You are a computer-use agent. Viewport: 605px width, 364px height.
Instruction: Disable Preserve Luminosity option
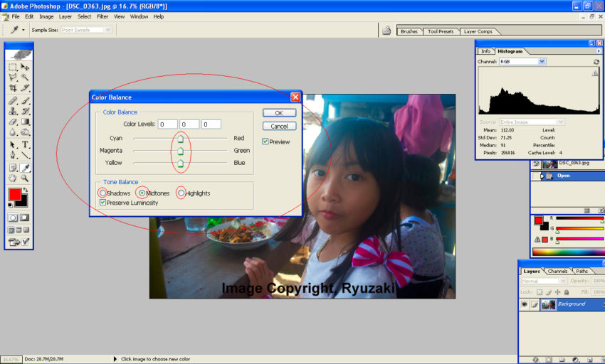coord(104,203)
